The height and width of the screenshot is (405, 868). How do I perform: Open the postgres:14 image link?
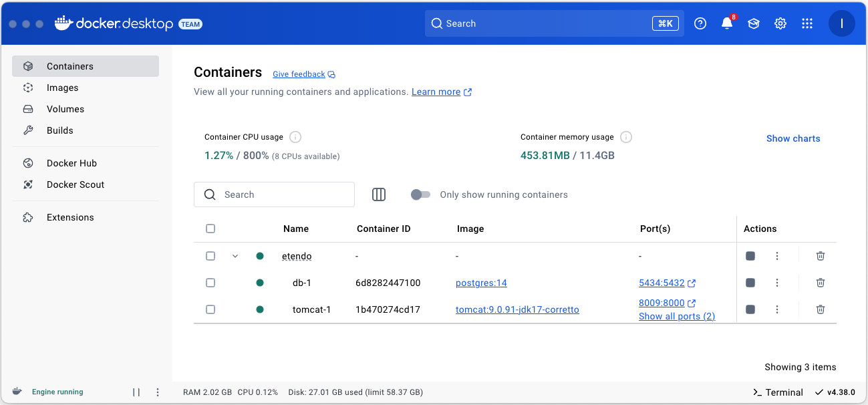click(x=481, y=283)
